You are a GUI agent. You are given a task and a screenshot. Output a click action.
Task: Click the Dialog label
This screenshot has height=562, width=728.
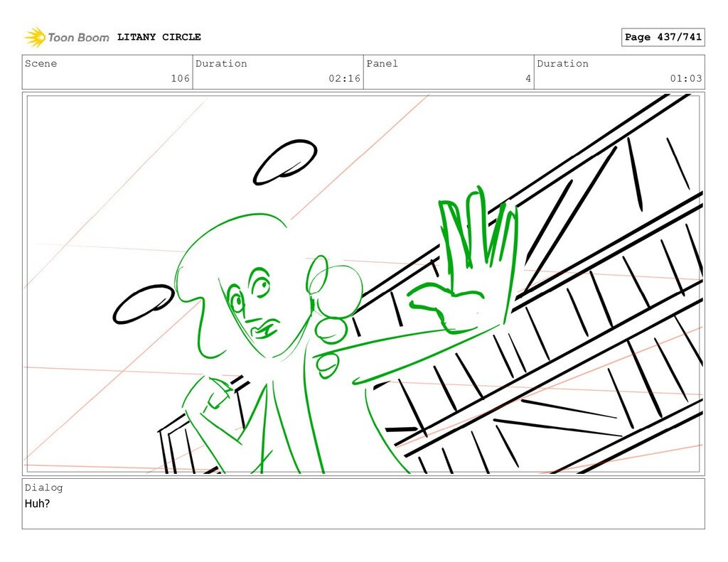[43, 487]
